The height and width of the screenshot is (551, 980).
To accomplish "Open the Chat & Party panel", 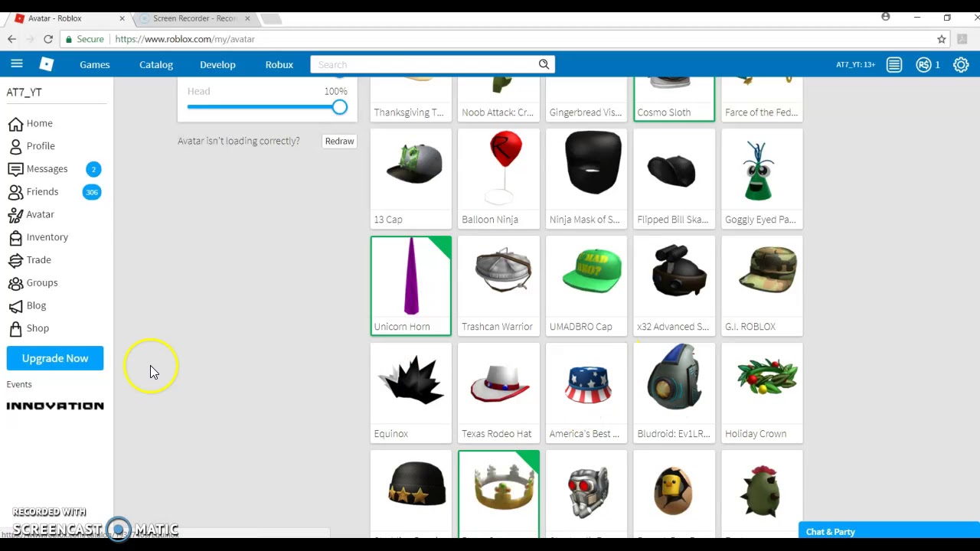I will coord(888,531).
